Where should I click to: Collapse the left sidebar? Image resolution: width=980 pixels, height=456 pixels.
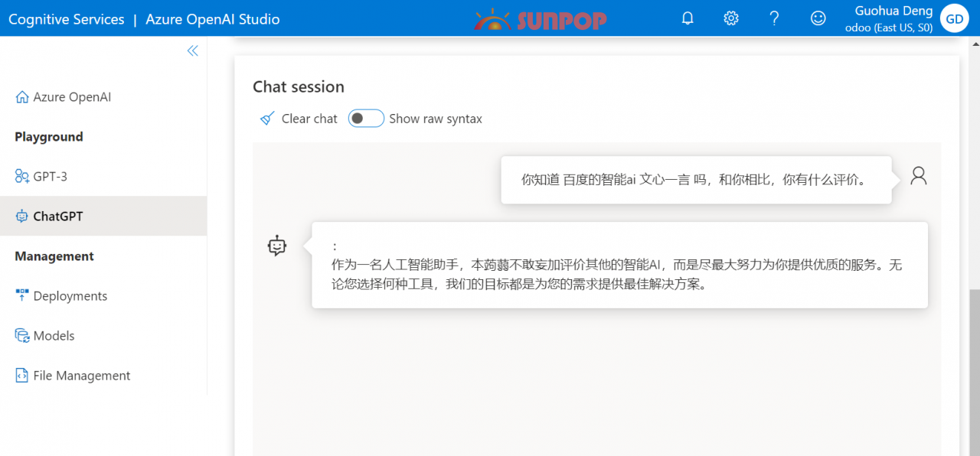pyautogui.click(x=192, y=50)
